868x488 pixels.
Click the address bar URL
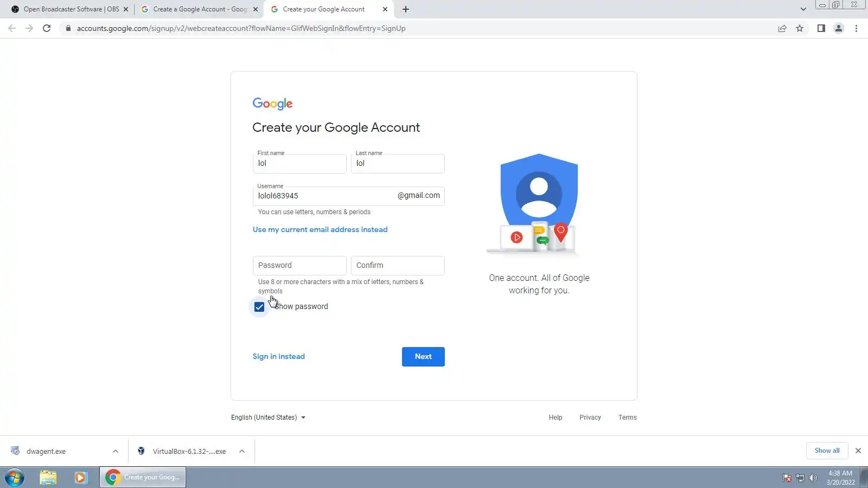point(241,28)
